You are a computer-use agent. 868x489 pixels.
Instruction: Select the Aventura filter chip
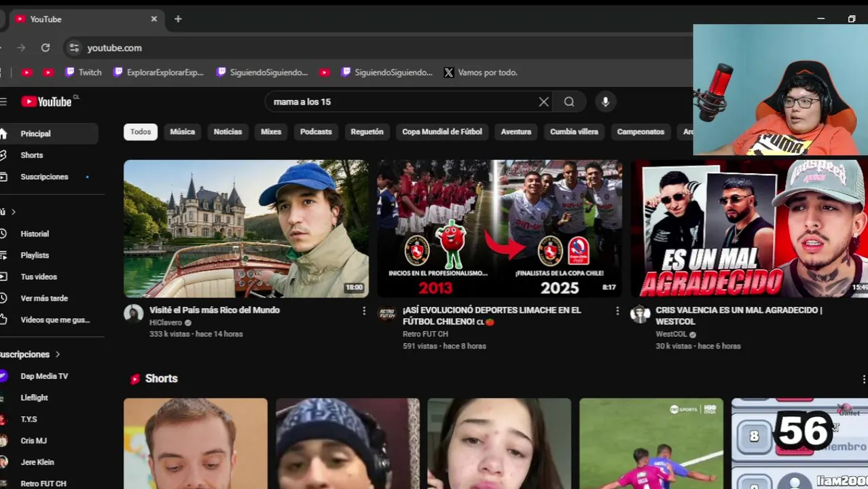516,132
